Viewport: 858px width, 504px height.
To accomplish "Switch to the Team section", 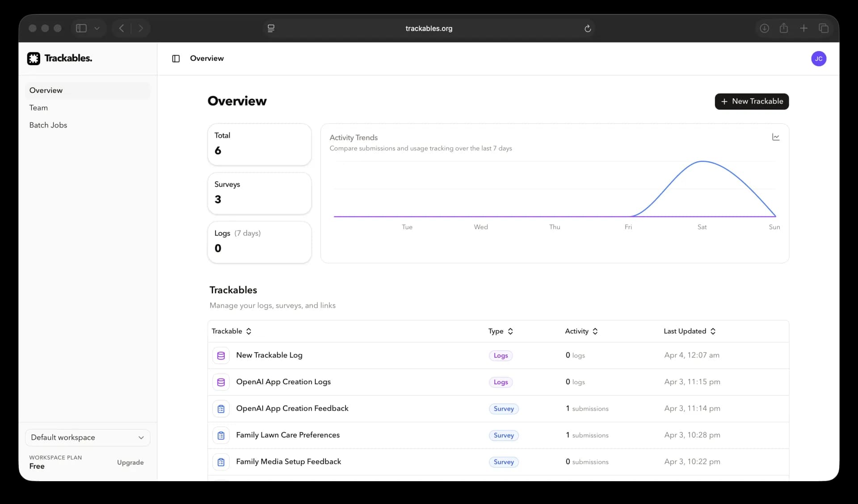I will point(38,108).
